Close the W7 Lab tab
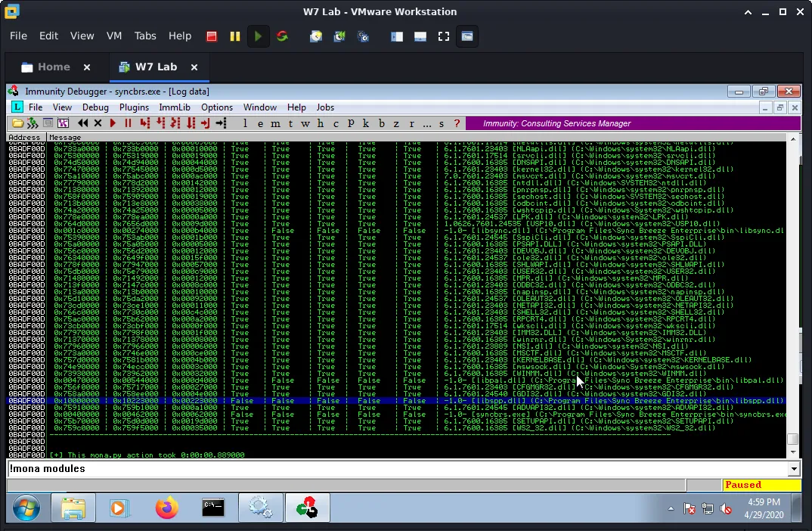Screen dimensions: 812x531 click(x=194, y=67)
